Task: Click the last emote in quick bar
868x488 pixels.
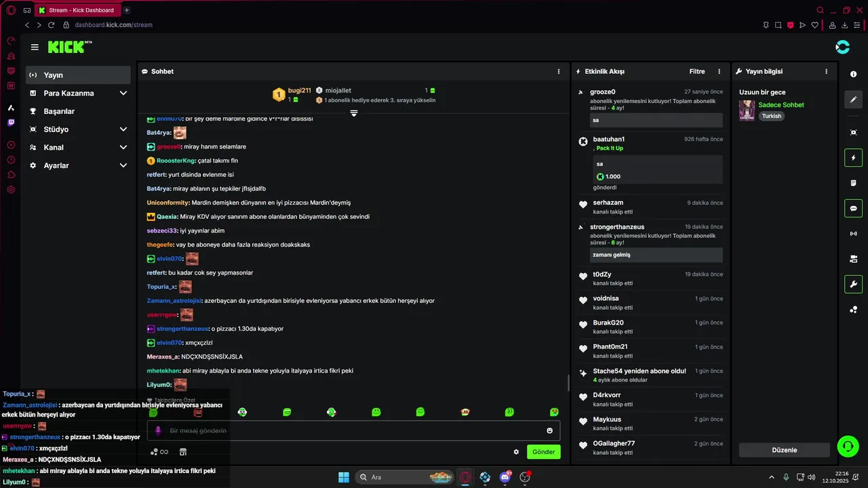Action: point(554,412)
